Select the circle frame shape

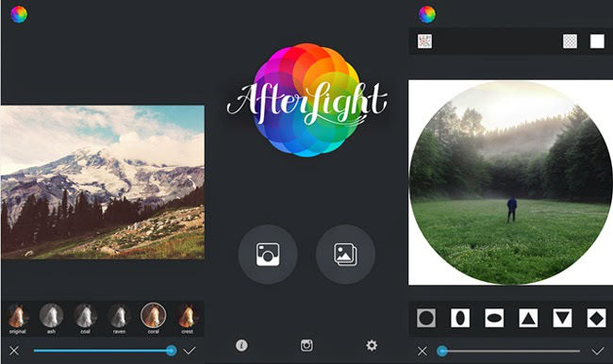(x=426, y=318)
